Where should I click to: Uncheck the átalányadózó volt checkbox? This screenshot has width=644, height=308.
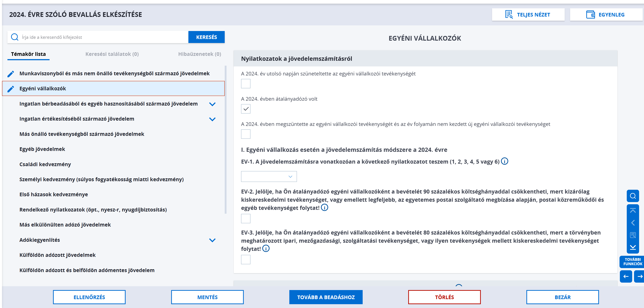tap(246, 109)
